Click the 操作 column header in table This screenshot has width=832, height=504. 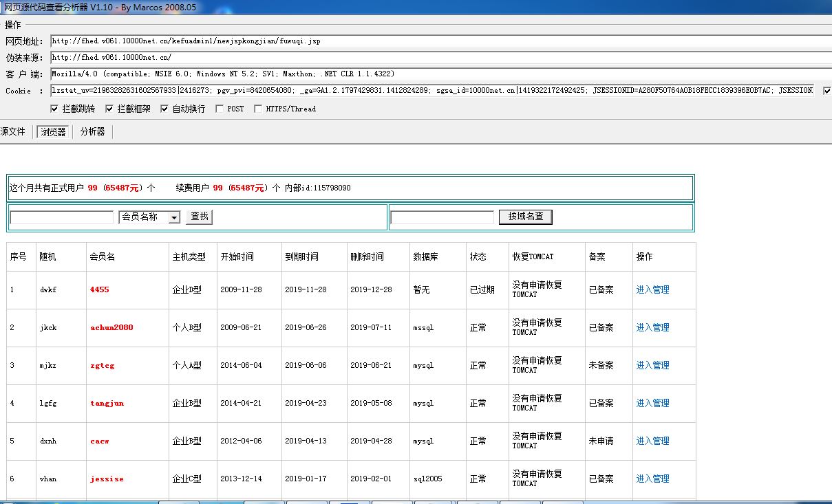tap(644, 256)
